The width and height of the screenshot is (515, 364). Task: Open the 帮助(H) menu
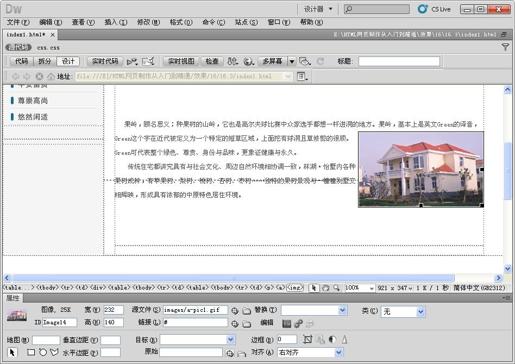pyautogui.click(x=311, y=22)
